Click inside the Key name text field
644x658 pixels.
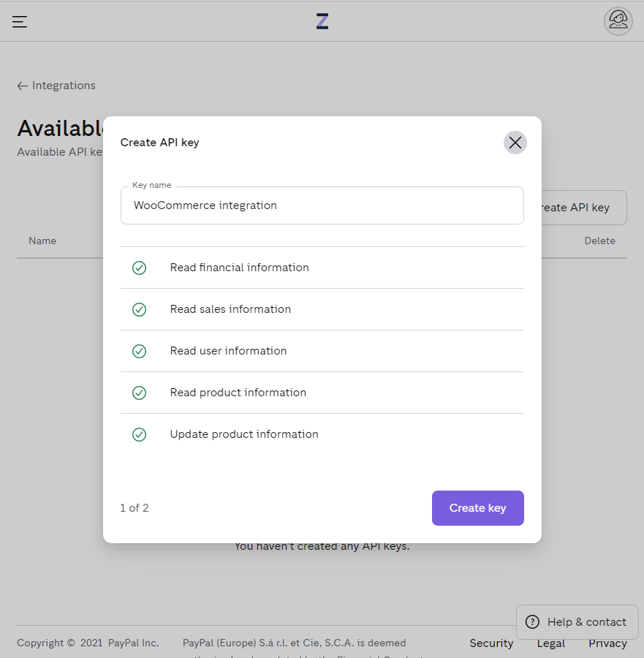click(322, 205)
